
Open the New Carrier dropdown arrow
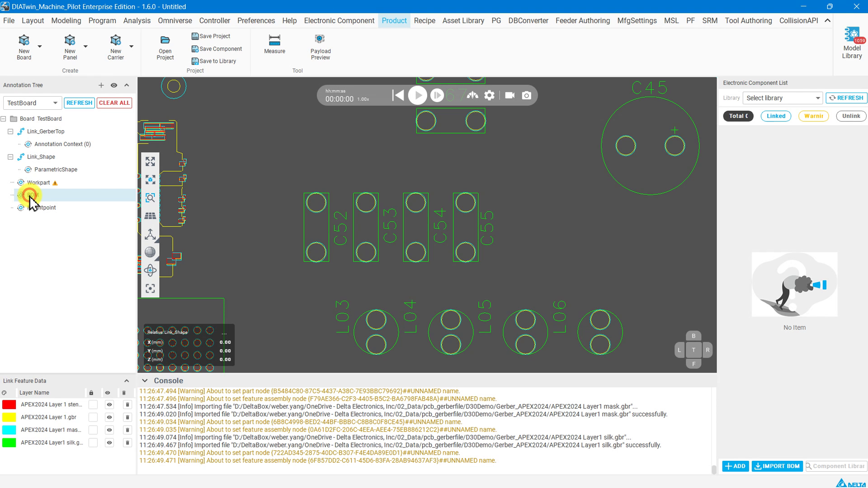click(x=132, y=46)
